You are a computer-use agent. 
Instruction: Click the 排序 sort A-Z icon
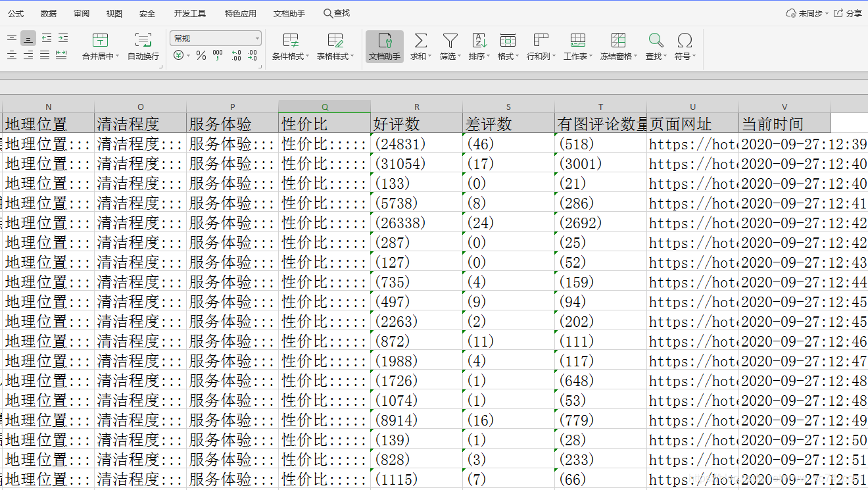[479, 40]
